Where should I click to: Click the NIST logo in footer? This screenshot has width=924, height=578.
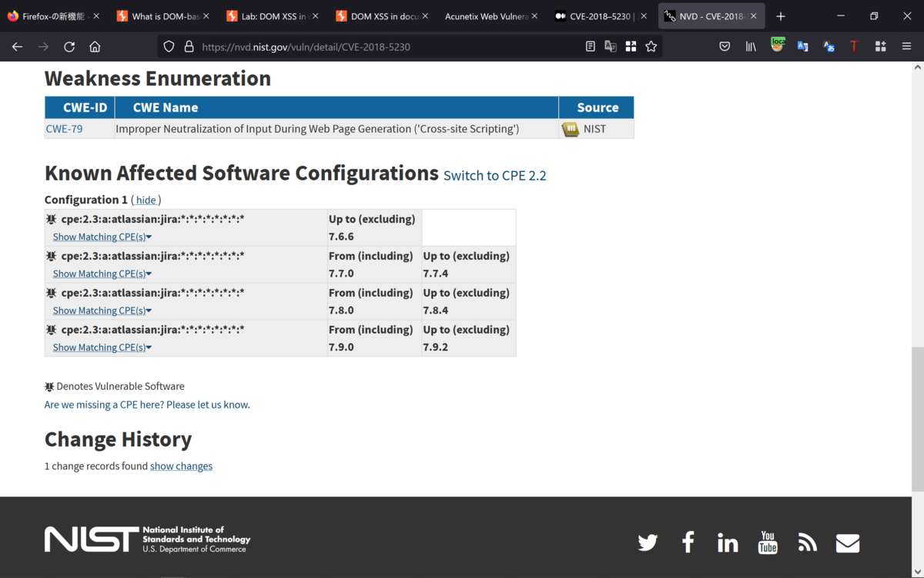[x=147, y=539]
